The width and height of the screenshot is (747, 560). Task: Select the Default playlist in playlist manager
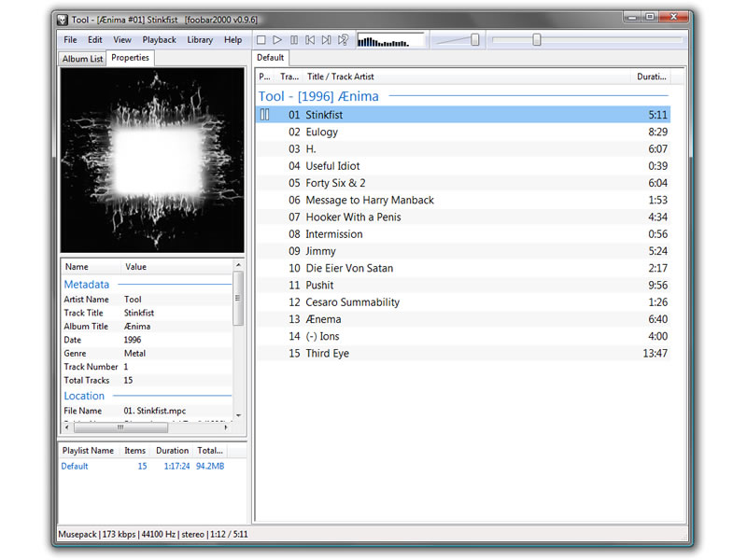click(x=75, y=467)
